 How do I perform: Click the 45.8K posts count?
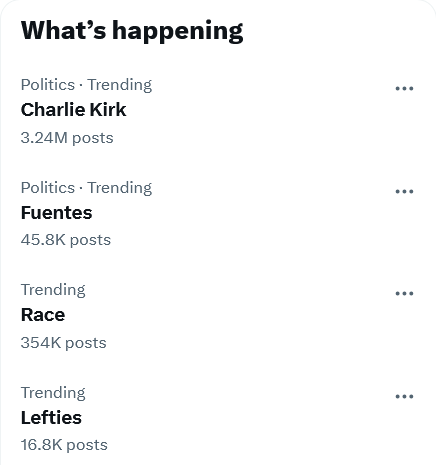tap(66, 240)
